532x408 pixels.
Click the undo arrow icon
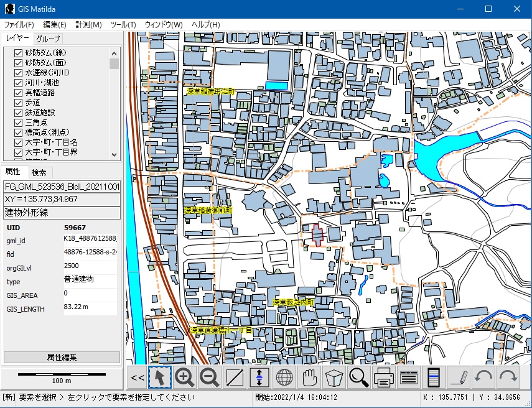point(483,377)
